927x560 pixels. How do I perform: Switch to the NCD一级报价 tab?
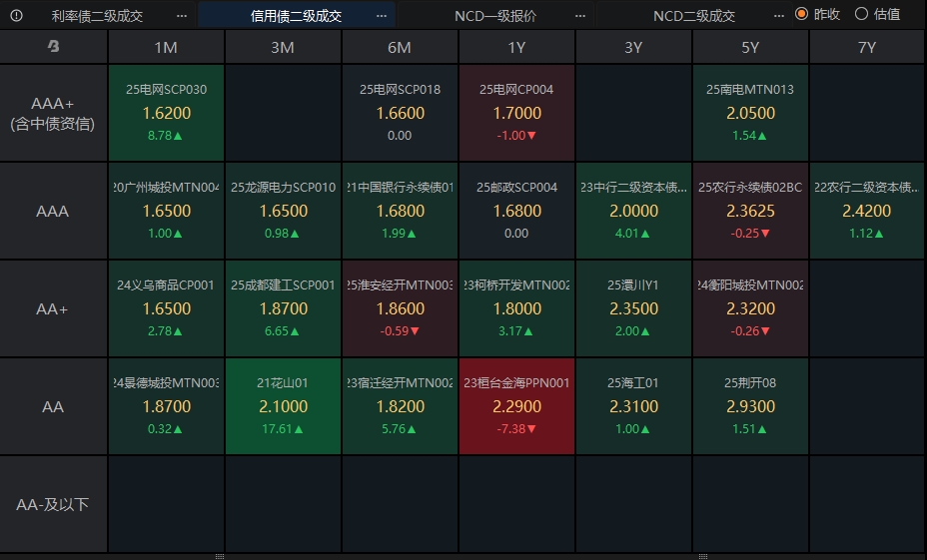(x=494, y=15)
